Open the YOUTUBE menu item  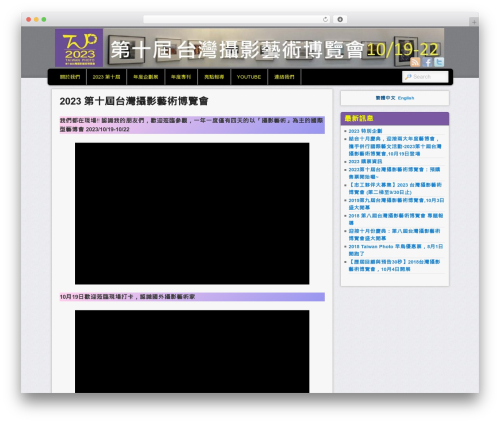pos(249,77)
